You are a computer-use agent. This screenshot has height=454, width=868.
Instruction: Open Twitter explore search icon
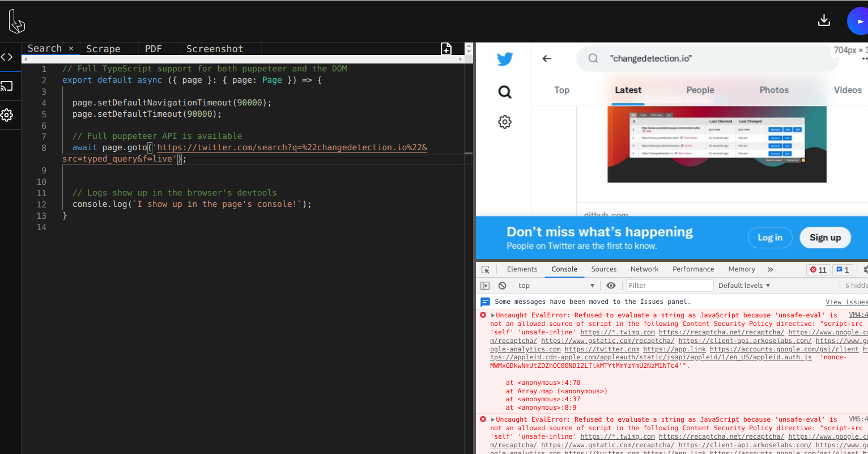(x=505, y=92)
